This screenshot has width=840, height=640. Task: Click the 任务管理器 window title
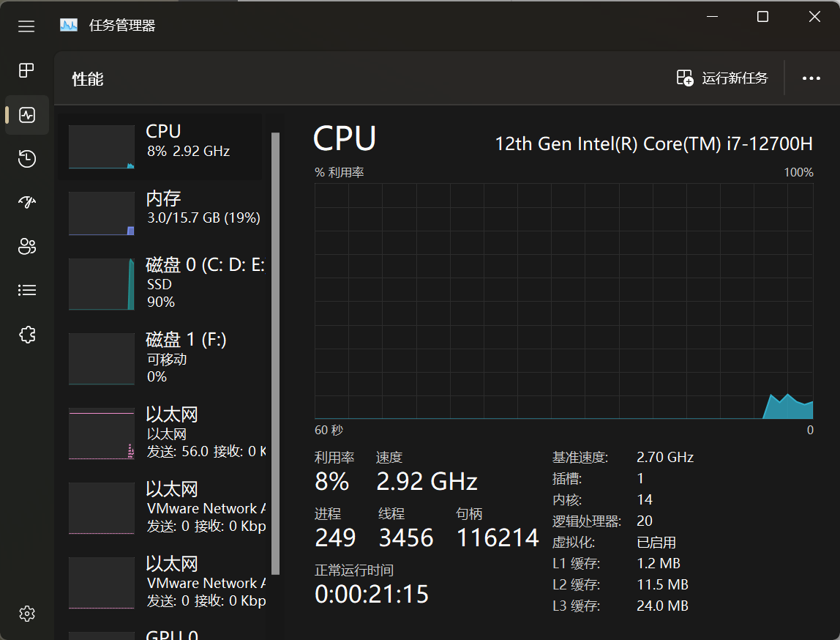coord(122,25)
